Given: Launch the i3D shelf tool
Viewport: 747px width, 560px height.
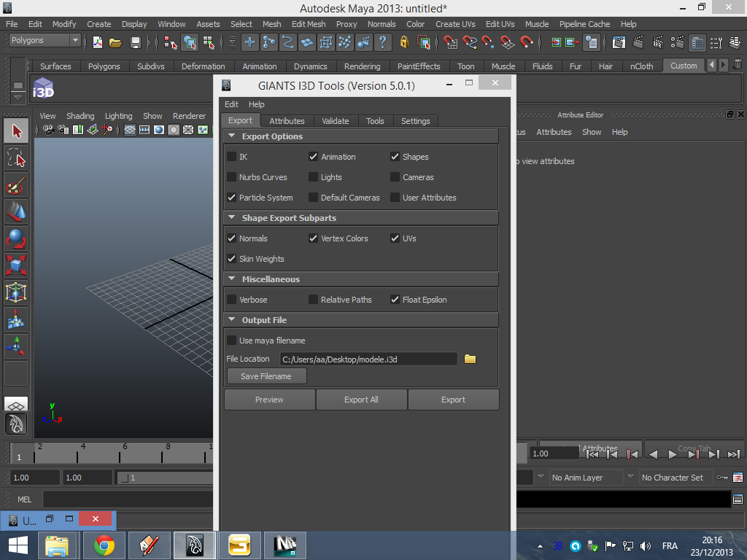Looking at the screenshot, I should click(x=43, y=88).
